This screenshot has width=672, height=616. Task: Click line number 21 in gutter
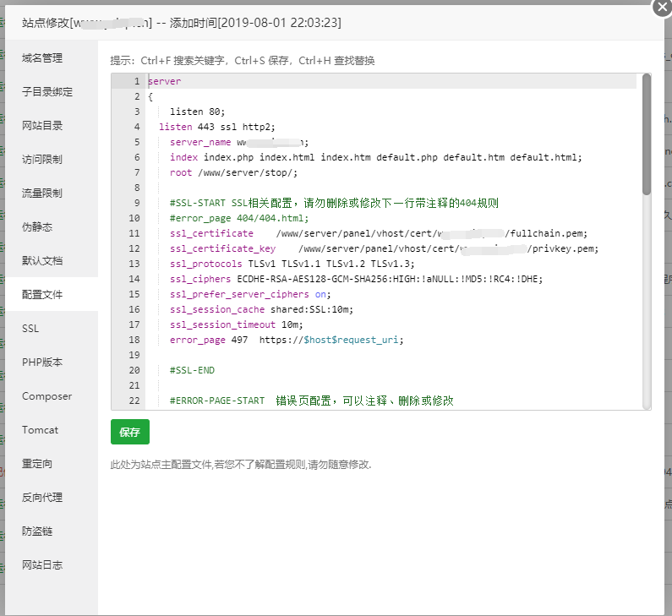pyautogui.click(x=134, y=385)
